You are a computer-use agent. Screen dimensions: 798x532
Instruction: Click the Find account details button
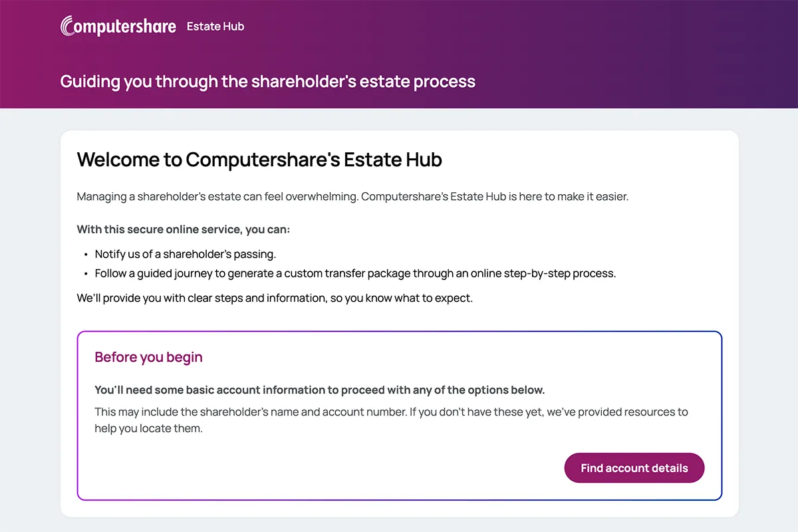click(x=634, y=467)
